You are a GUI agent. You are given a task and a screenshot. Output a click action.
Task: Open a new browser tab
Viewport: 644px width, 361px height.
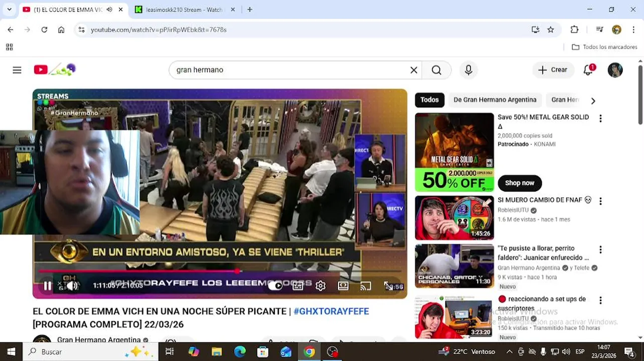[250, 10]
